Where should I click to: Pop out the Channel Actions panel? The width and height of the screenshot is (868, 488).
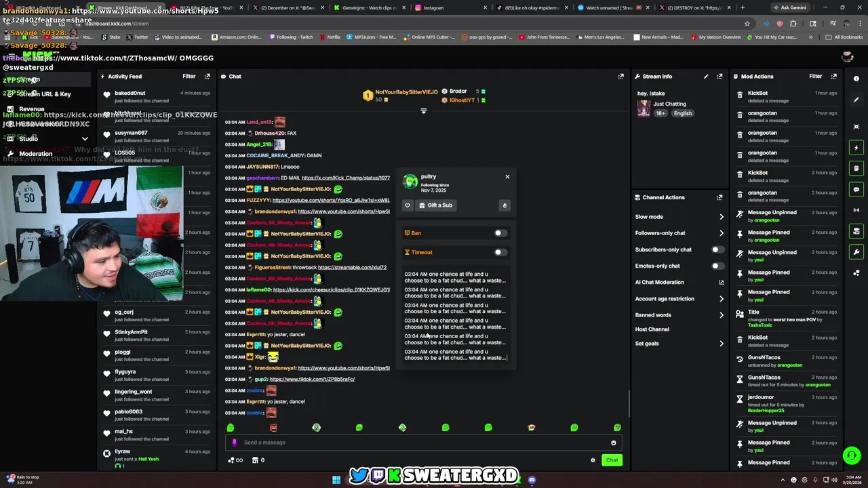(x=719, y=197)
